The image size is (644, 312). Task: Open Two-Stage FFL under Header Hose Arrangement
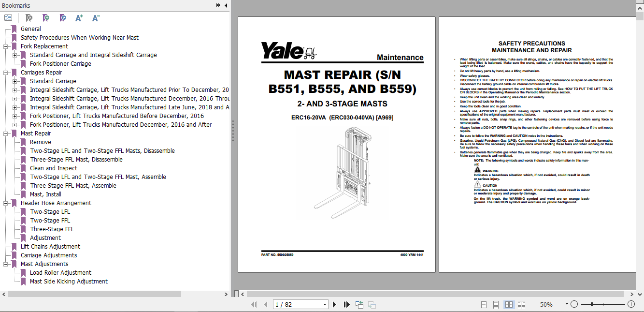coord(50,221)
